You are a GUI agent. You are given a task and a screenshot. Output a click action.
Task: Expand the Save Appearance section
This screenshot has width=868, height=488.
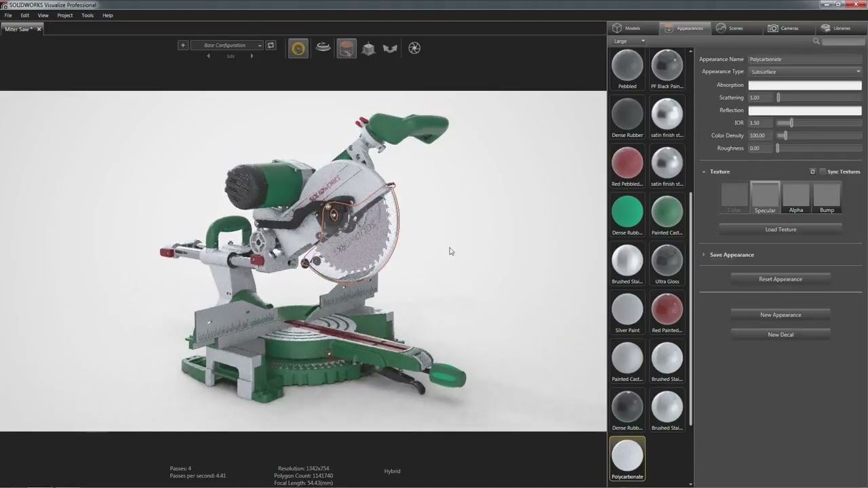click(704, 255)
